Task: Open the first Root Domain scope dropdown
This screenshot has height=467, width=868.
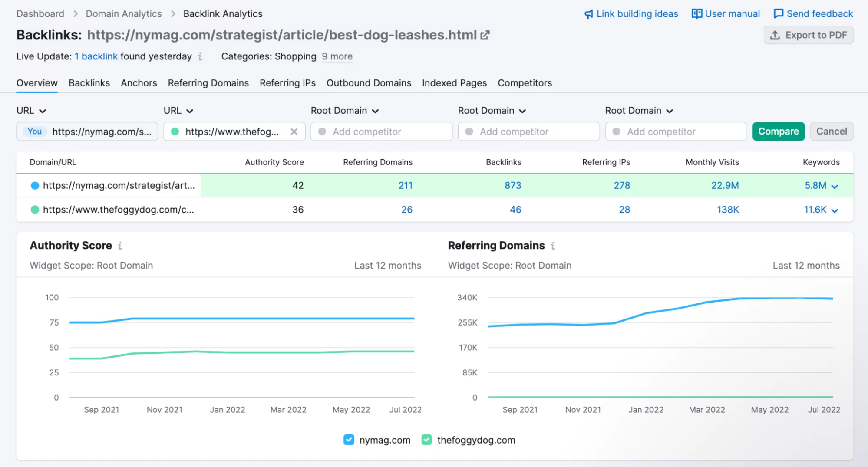Action: pyautogui.click(x=345, y=111)
